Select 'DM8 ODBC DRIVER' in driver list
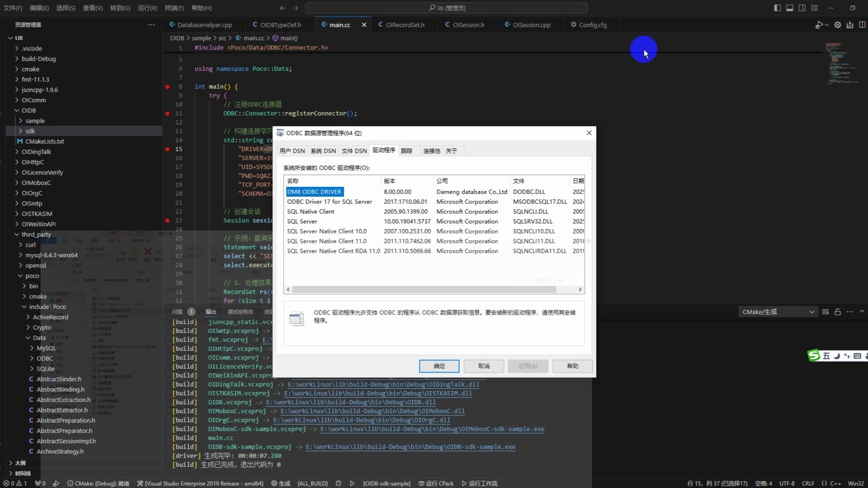868x488 pixels. pos(314,192)
